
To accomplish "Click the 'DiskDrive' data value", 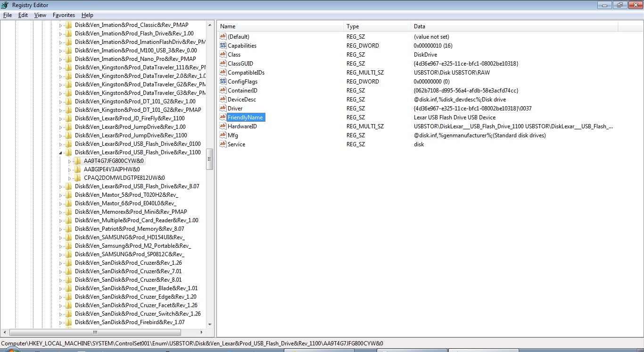I will tap(425, 55).
